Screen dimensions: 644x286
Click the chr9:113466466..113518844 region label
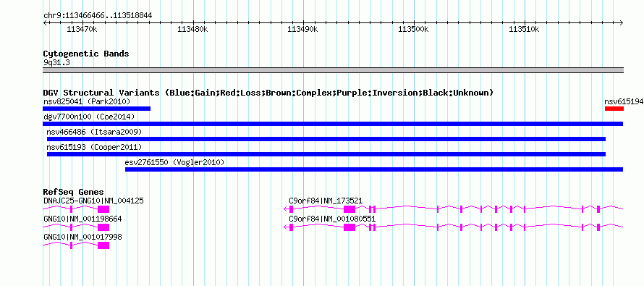tap(98, 16)
